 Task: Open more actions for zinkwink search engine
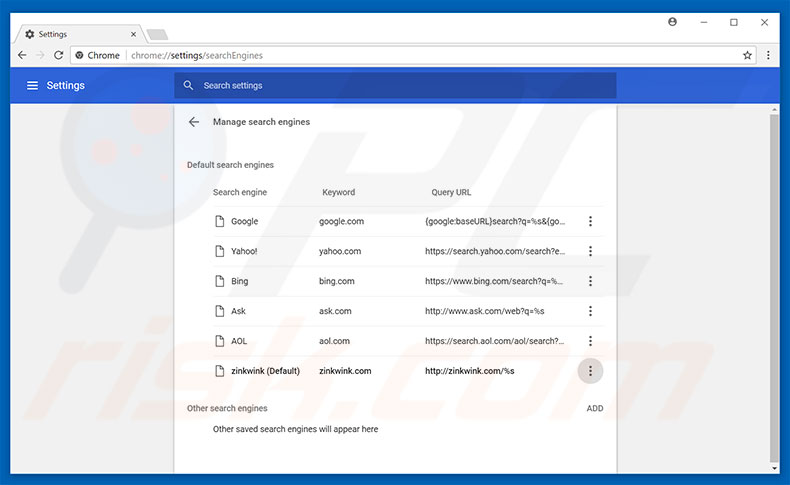pos(590,371)
